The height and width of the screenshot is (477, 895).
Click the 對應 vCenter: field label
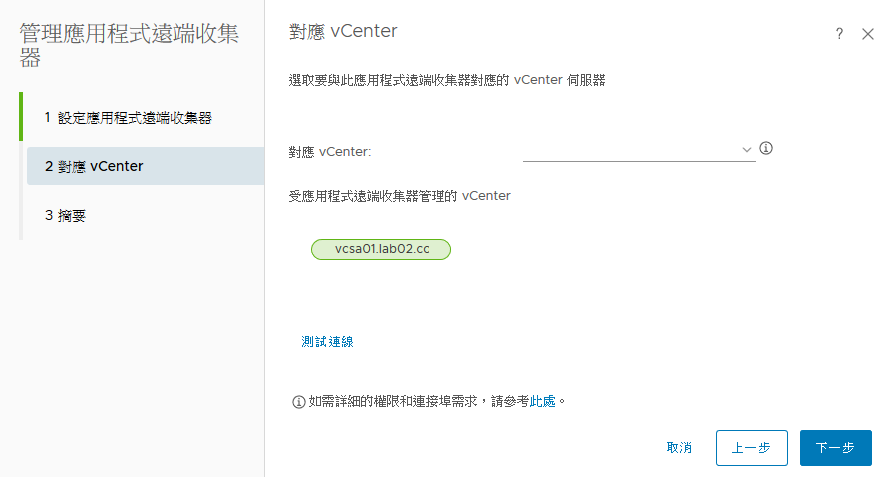tap(330, 152)
